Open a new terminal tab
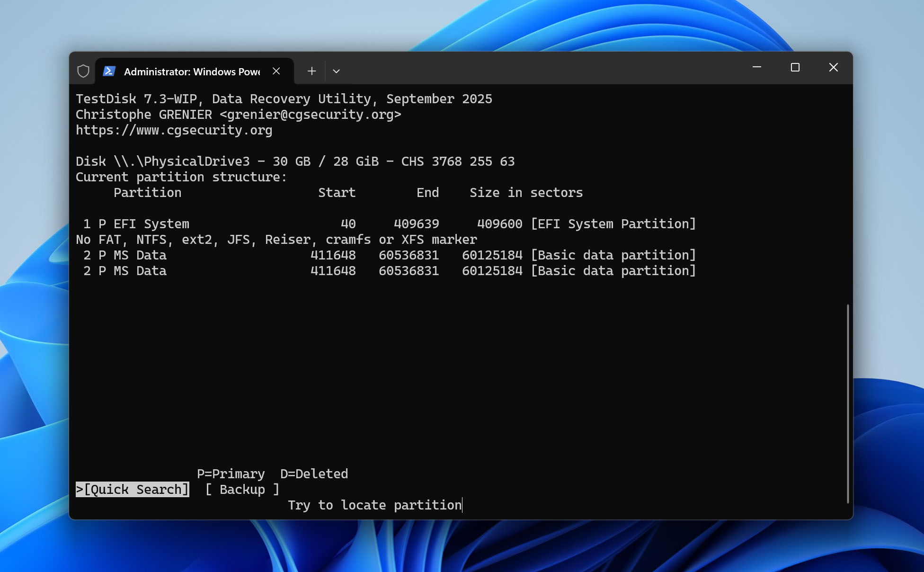This screenshot has width=924, height=572. [x=311, y=71]
